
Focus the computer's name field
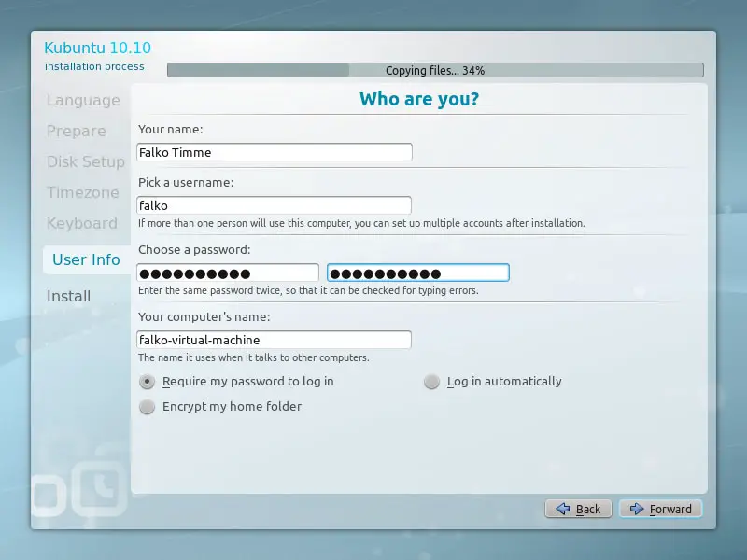pos(274,340)
